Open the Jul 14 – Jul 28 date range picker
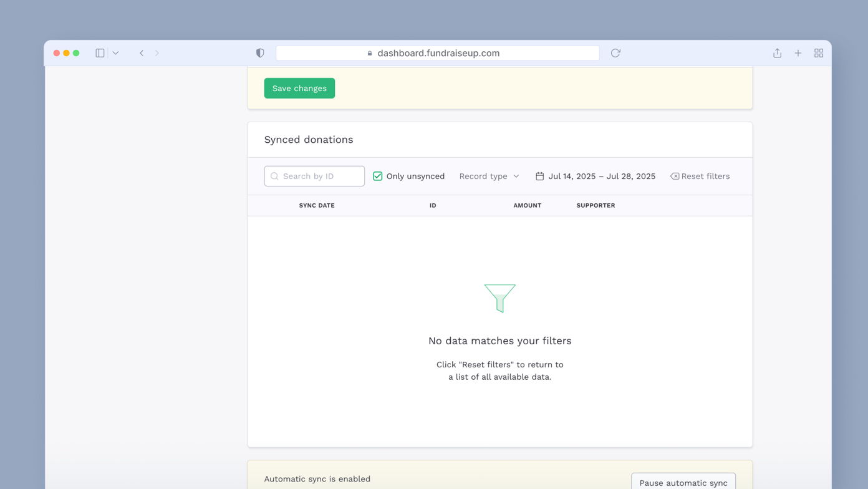Image resolution: width=868 pixels, height=489 pixels. [602, 176]
